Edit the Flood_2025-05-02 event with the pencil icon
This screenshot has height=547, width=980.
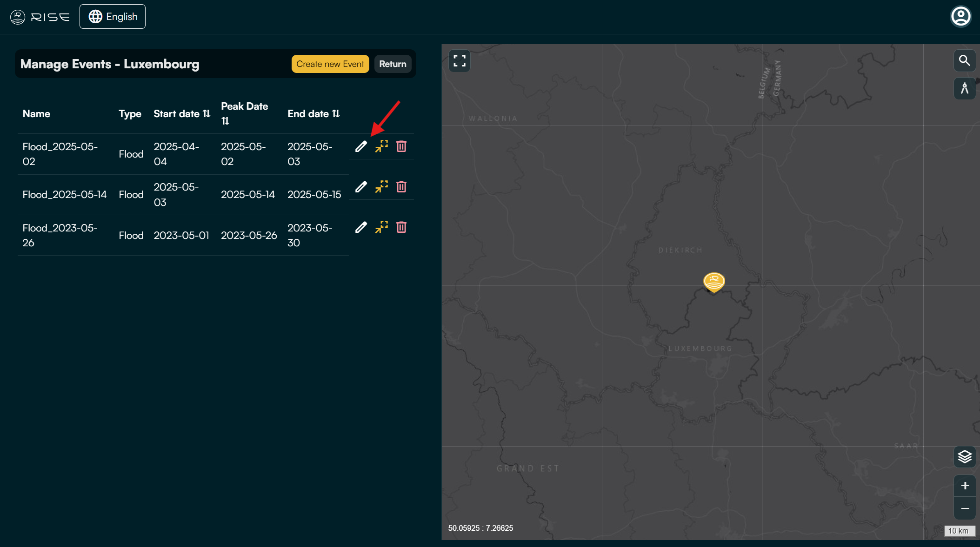point(361,146)
